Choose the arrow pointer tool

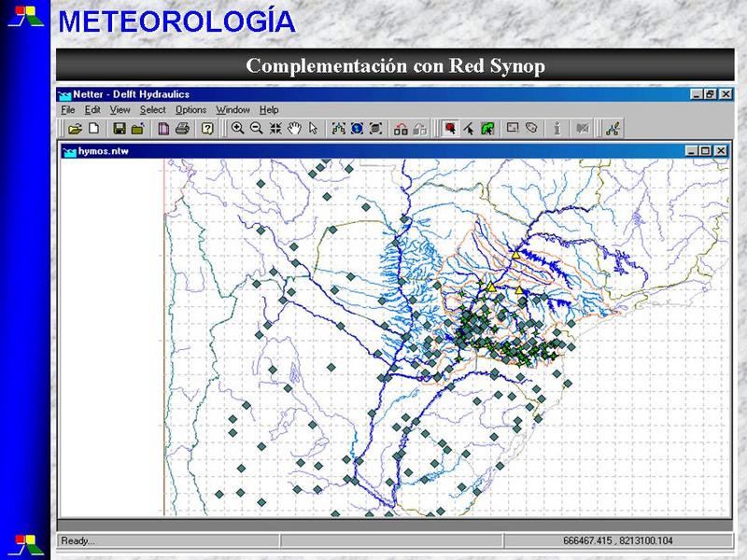313,129
